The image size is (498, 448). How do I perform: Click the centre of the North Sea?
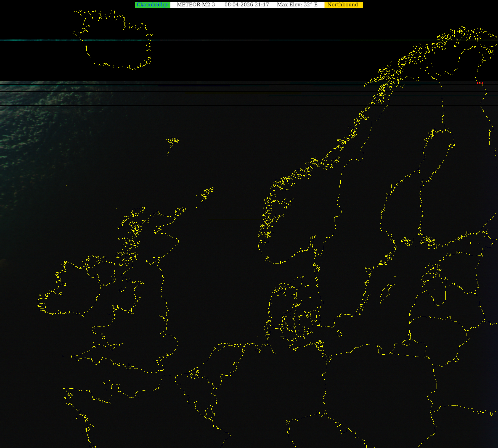tap(216, 283)
